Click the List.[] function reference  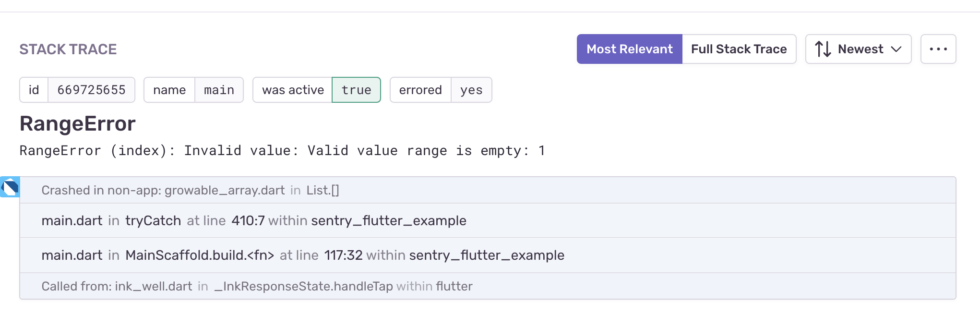pyautogui.click(x=322, y=189)
